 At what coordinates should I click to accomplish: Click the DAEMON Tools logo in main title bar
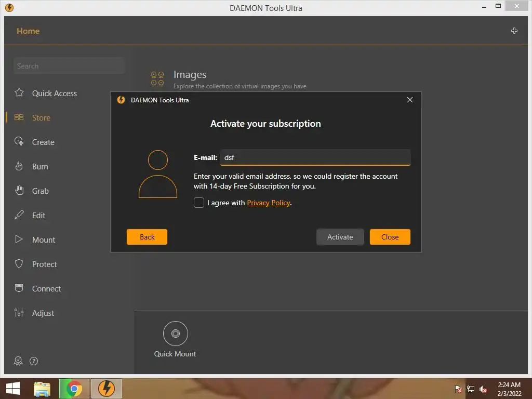point(9,7)
